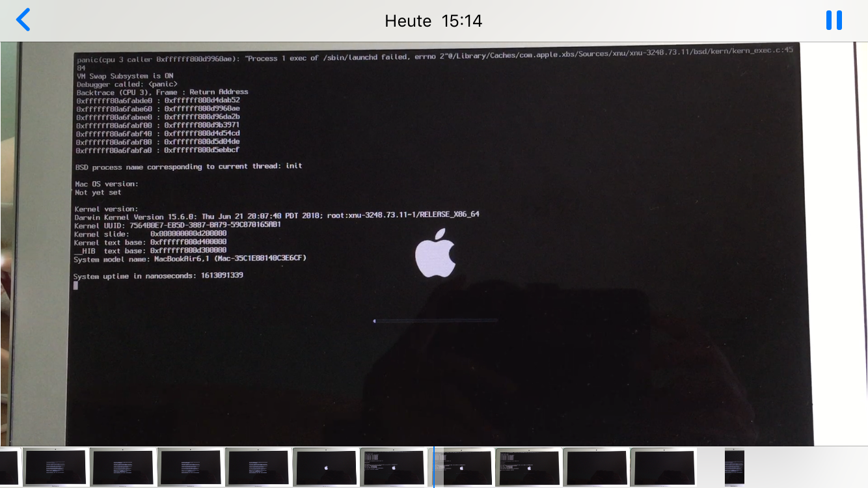
Task: Click the 'VM Swap Subsystem is ON' line
Action: (x=125, y=76)
